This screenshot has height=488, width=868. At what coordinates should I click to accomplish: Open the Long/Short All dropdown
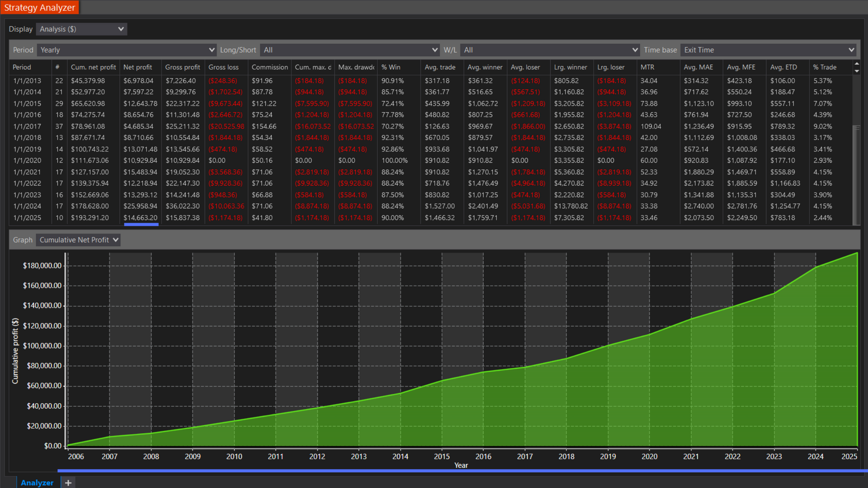[x=350, y=50]
